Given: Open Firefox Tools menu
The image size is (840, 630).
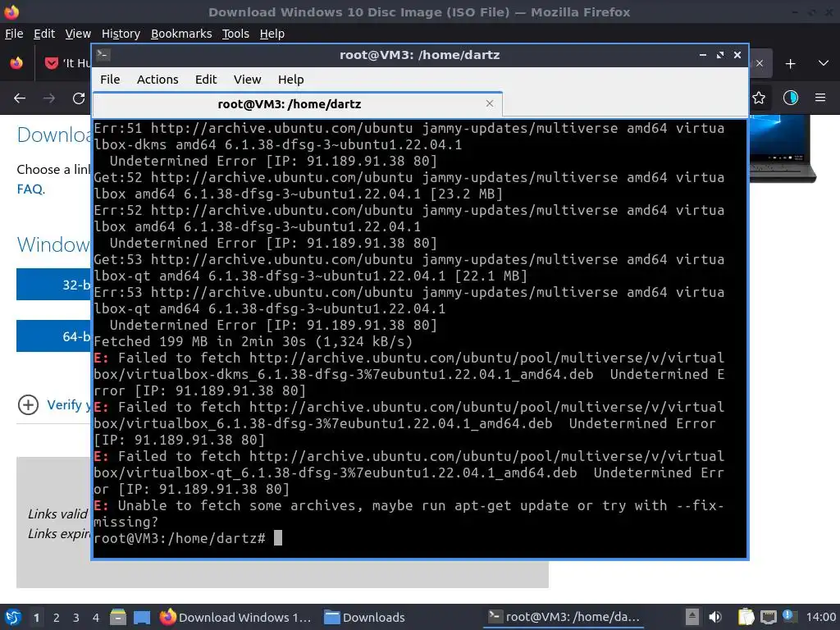Looking at the screenshot, I should [x=235, y=34].
